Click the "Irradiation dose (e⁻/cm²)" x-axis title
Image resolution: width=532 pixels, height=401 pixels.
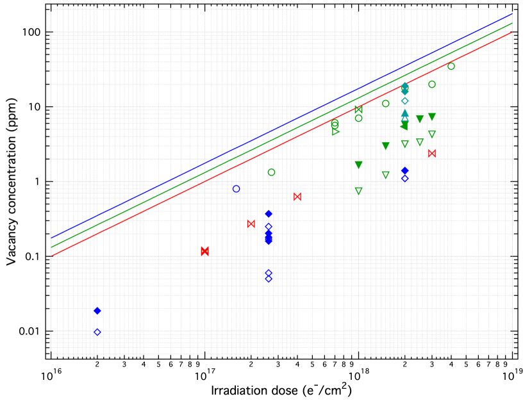pyautogui.click(x=281, y=390)
